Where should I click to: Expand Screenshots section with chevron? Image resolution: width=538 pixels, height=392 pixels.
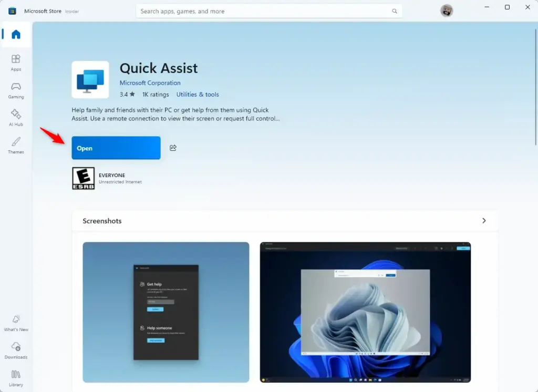pos(484,221)
